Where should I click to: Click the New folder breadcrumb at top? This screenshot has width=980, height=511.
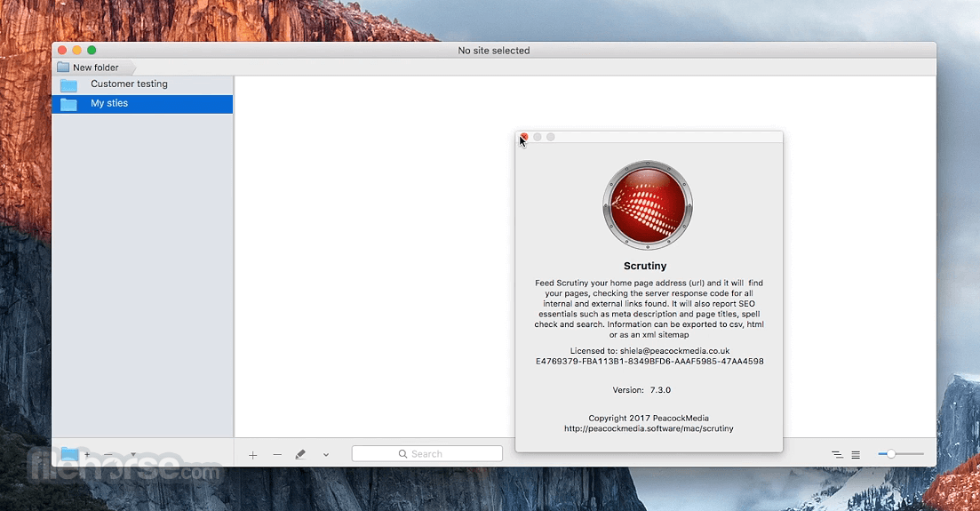point(95,68)
